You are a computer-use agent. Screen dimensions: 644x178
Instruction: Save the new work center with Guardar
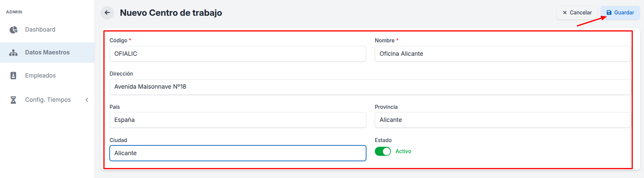(x=620, y=13)
